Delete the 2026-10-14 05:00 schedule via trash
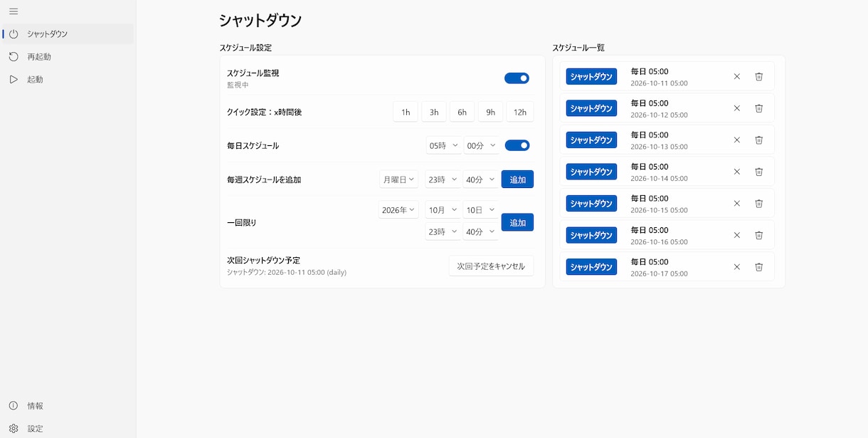 [759, 172]
